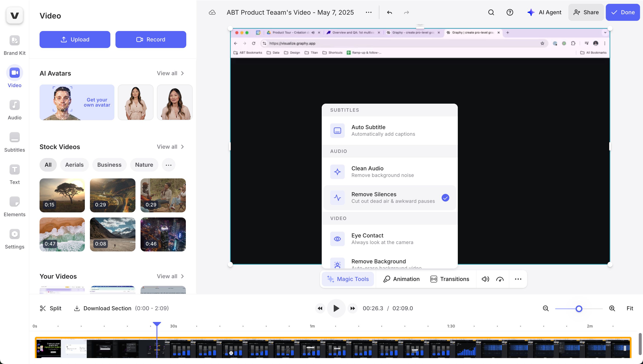Click the Record button
Viewport: 643px width, 364px height.
click(x=151, y=40)
